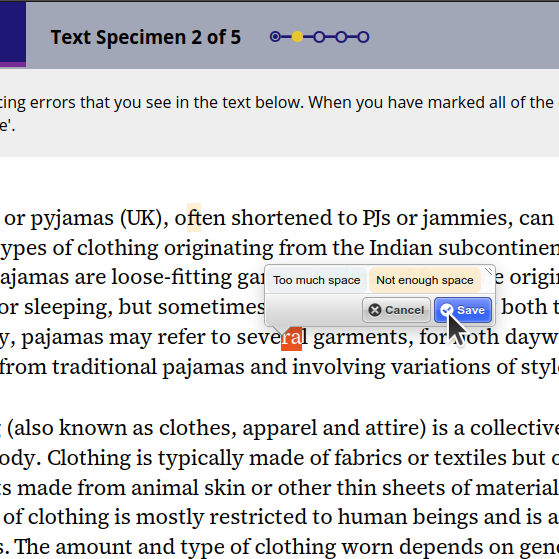This screenshot has height=559, width=559.
Task: Click the Save button in popup
Action: tap(463, 310)
